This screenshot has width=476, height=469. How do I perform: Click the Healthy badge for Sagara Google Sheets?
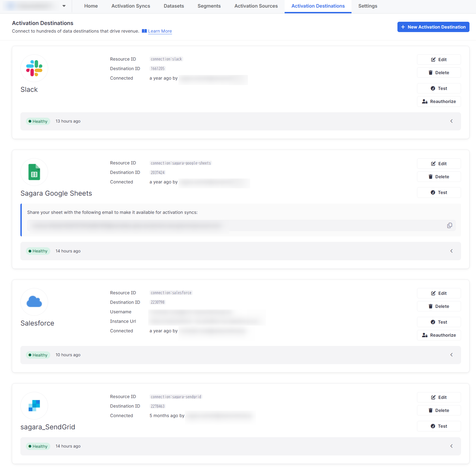(x=38, y=251)
